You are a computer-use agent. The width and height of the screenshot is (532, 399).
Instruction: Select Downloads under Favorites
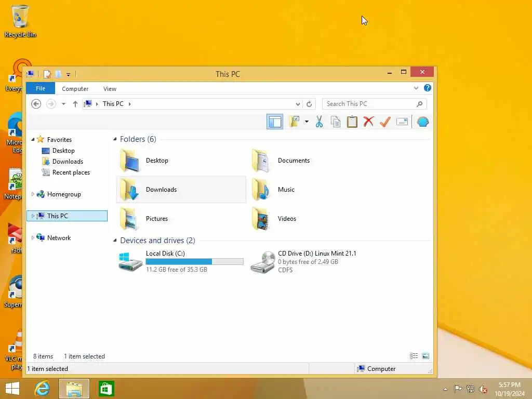(68, 162)
